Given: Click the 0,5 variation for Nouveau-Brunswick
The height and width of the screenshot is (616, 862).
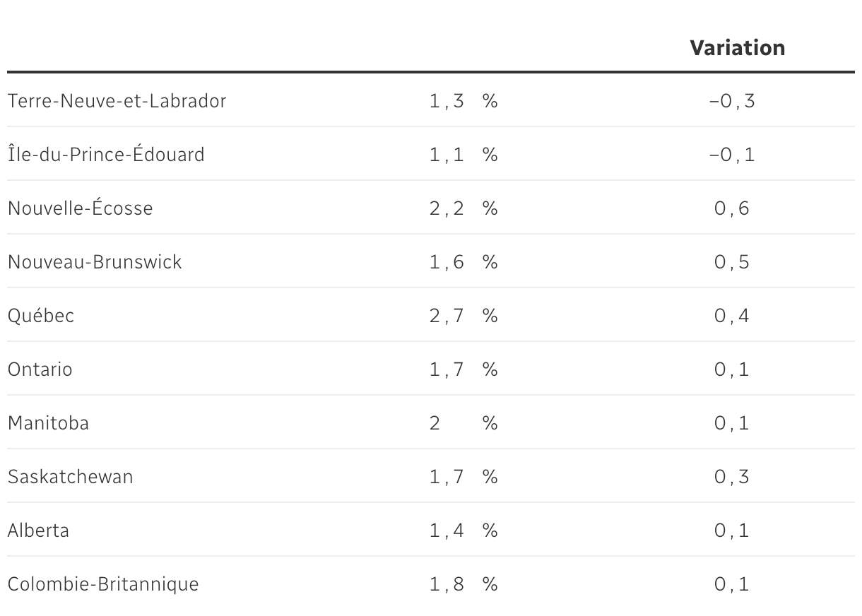Looking at the screenshot, I should [x=732, y=262].
